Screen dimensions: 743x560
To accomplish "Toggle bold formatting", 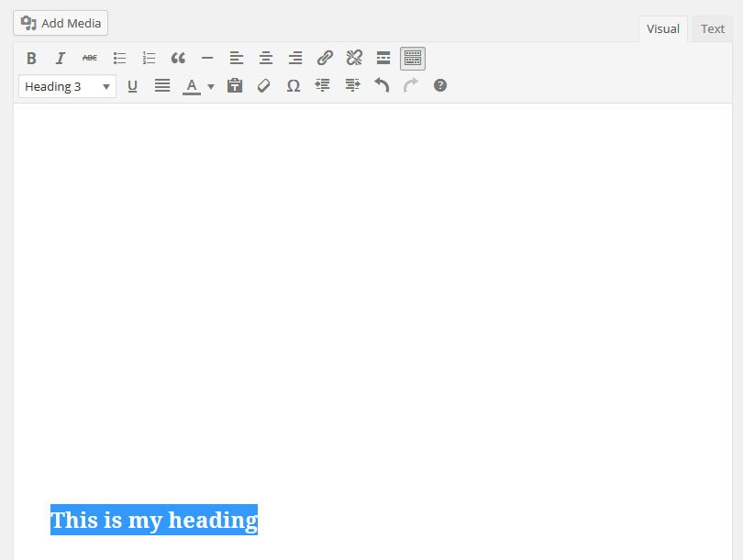I will (x=31, y=59).
